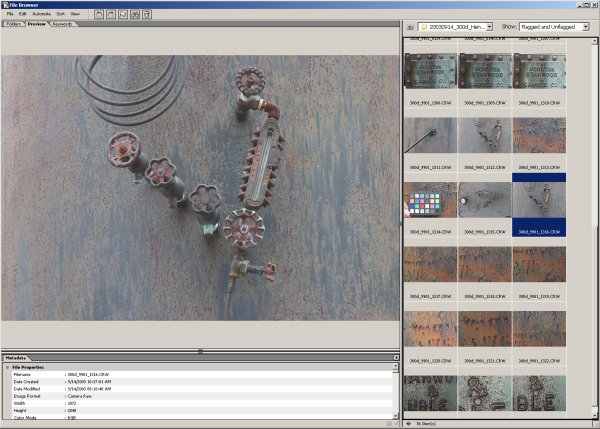Click the search binoculars toolbar icon
Screen dimensions: 600x429
coord(135,15)
